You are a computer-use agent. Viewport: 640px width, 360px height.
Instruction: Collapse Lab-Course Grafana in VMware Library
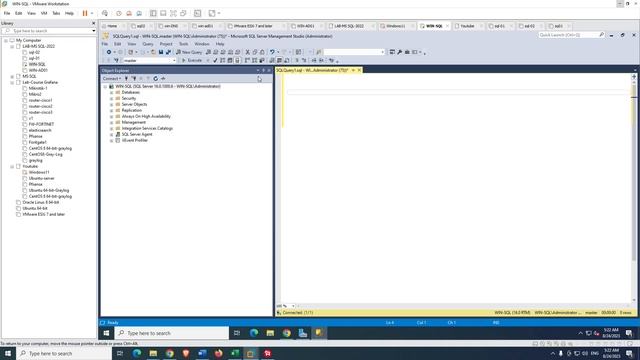point(12,82)
